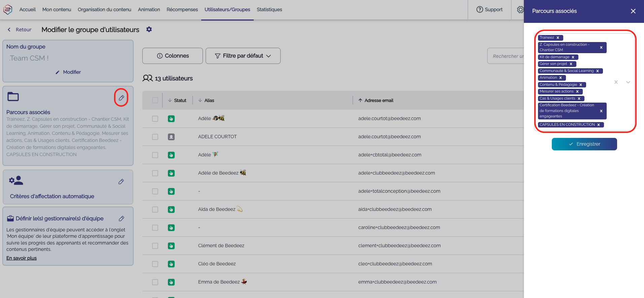Expand the parcours multi-select dropdown arrow
Viewport: 644px width, 298px height.
(628, 82)
